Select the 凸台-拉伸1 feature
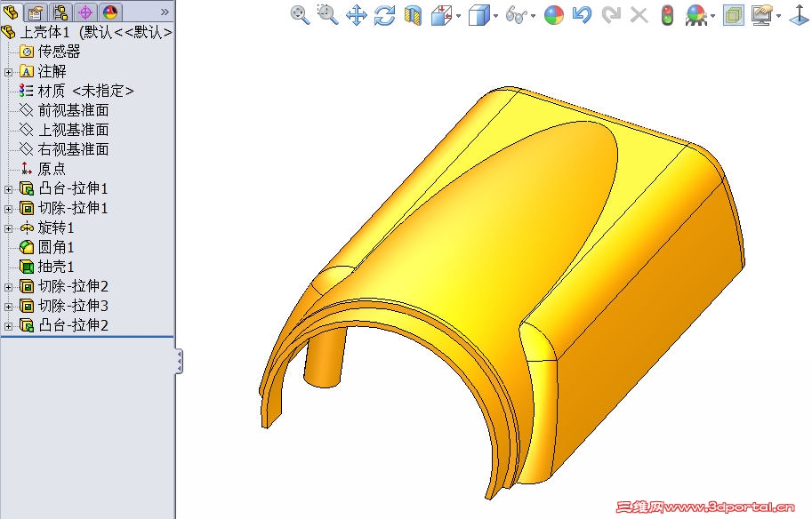Image resolution: width=812 pixels, height=519 pixels. (x=73, y=188)
